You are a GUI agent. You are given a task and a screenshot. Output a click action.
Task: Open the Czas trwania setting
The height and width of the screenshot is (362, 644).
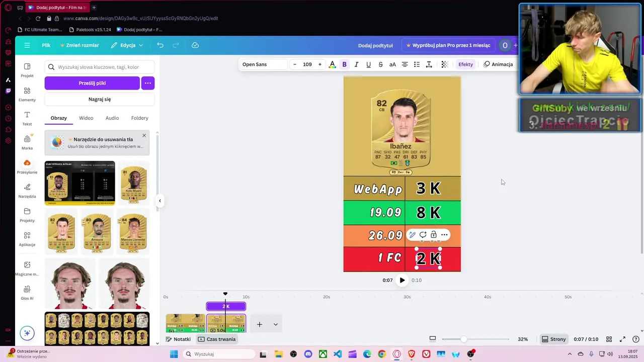(217, 339)
